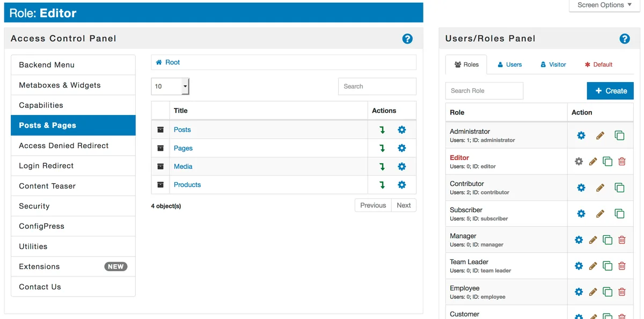The image size is (644, 319).
Task: Select the Capabilities menu item
Action: pyautogui.click(x=73, y=105)
